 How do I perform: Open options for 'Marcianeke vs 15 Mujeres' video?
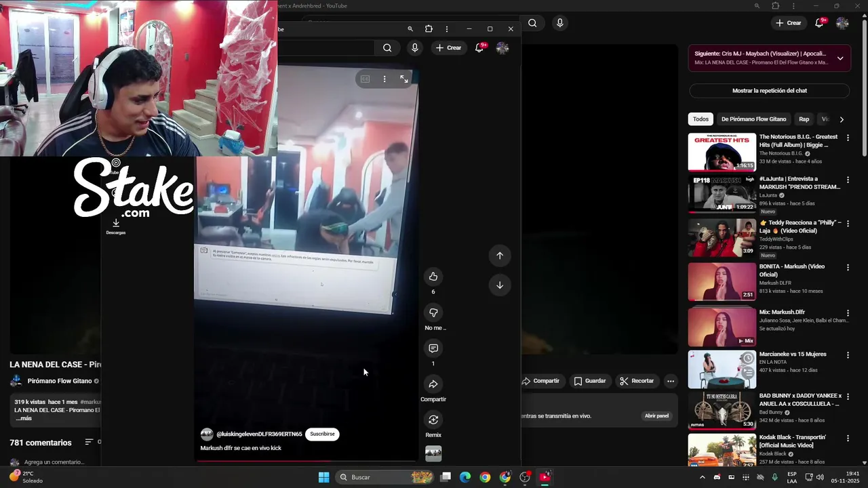coord(848,355)
